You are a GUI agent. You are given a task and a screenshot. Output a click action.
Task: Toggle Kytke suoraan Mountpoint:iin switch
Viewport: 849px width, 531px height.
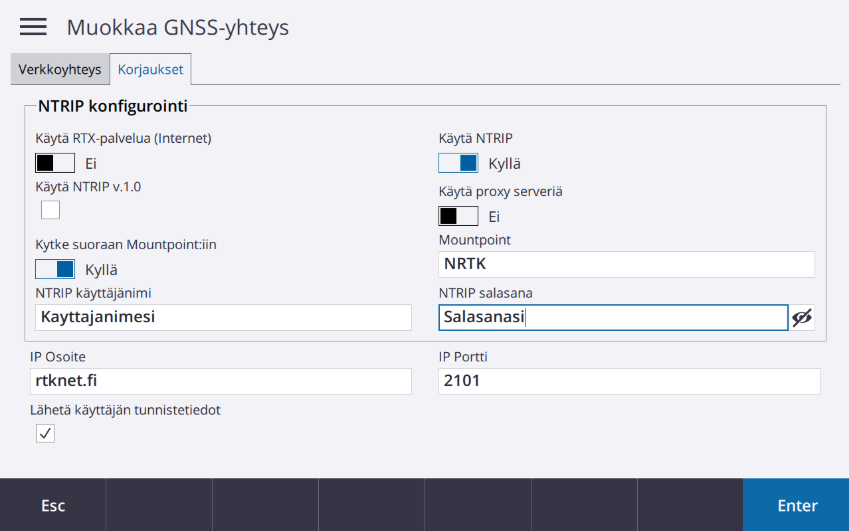[x=55, y=269]
